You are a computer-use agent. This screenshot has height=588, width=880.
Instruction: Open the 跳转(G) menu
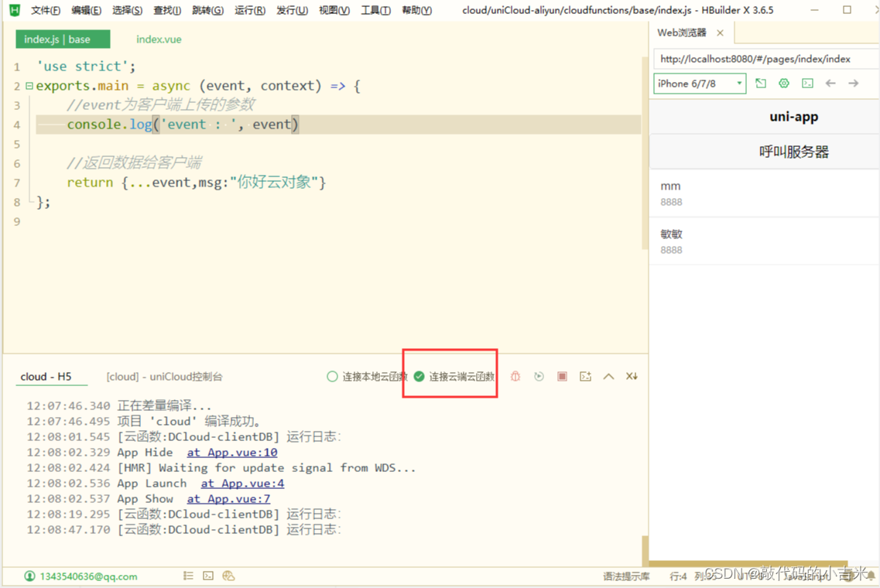pyautogui.click(x=207, y=10)
